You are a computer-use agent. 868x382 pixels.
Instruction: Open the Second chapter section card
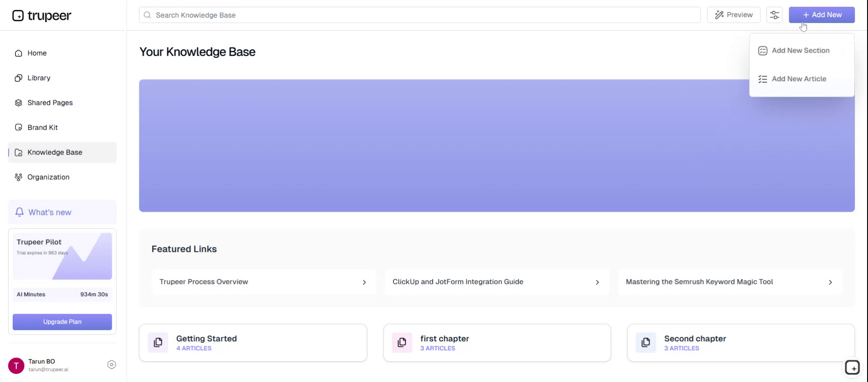(x=741, y=343)
